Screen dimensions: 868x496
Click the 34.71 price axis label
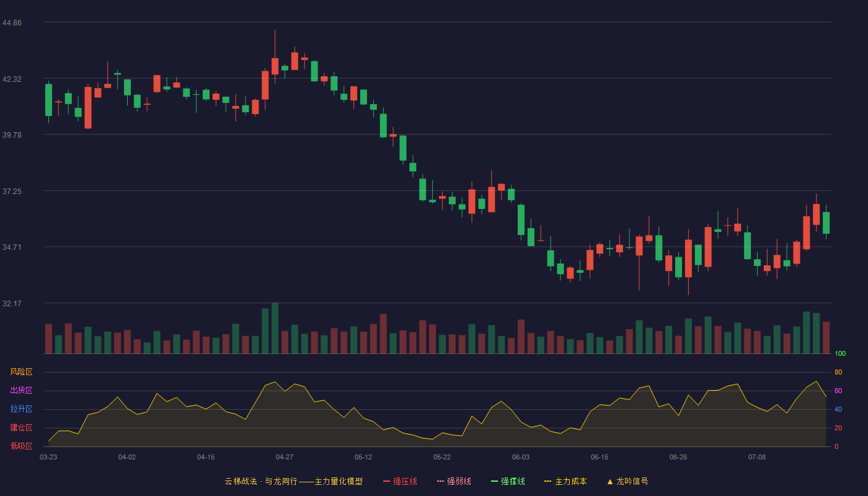pos(12,247)
